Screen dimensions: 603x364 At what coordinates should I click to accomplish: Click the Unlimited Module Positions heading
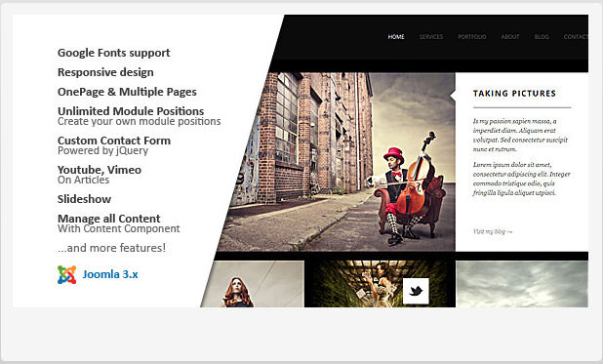point(131,111)
